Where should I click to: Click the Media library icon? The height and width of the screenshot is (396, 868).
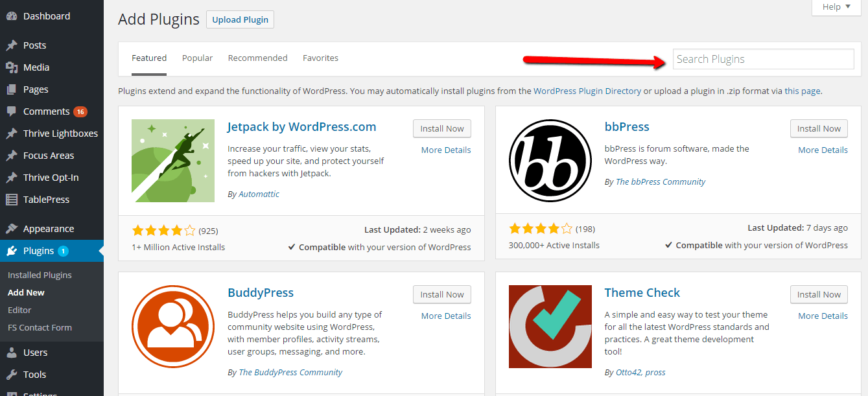[11, 67]
